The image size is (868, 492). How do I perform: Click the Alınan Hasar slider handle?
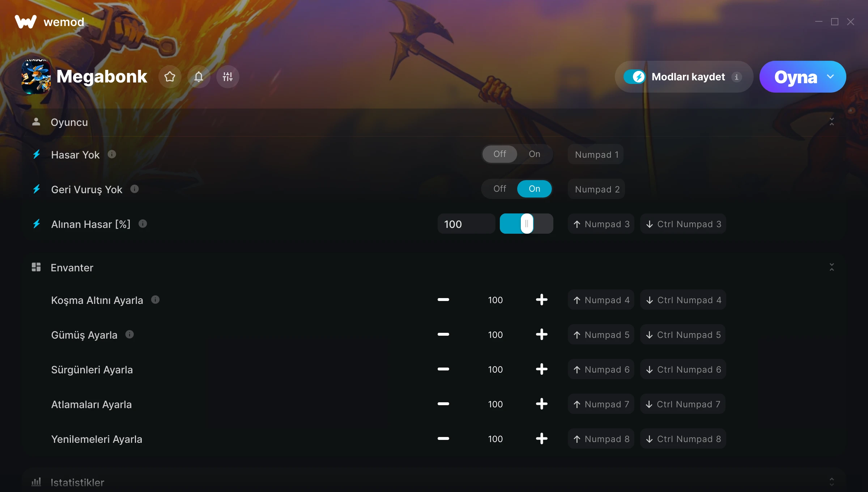[527, 224]
